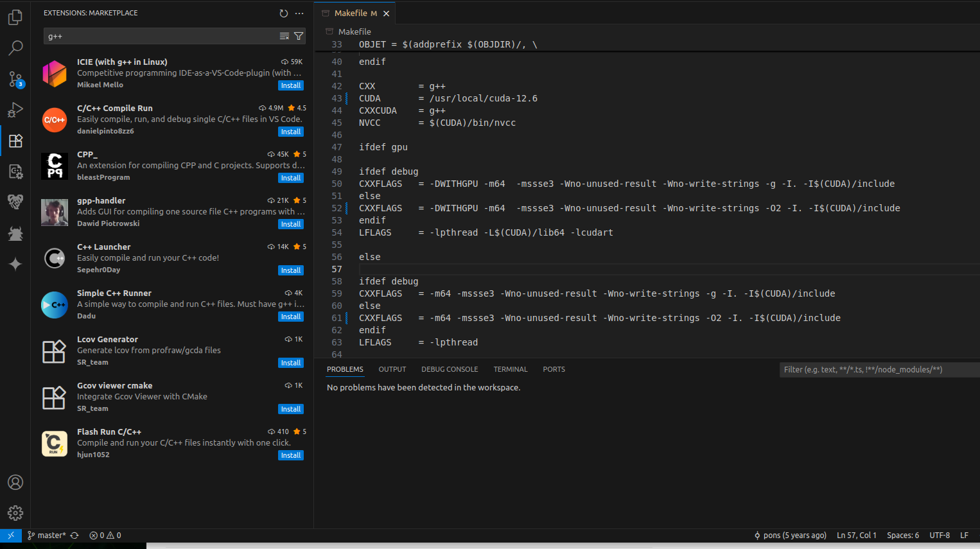Install gpp-handler extension
This screenshot has width=980, height=549.
pyautogui.click(x=291, y=224)
